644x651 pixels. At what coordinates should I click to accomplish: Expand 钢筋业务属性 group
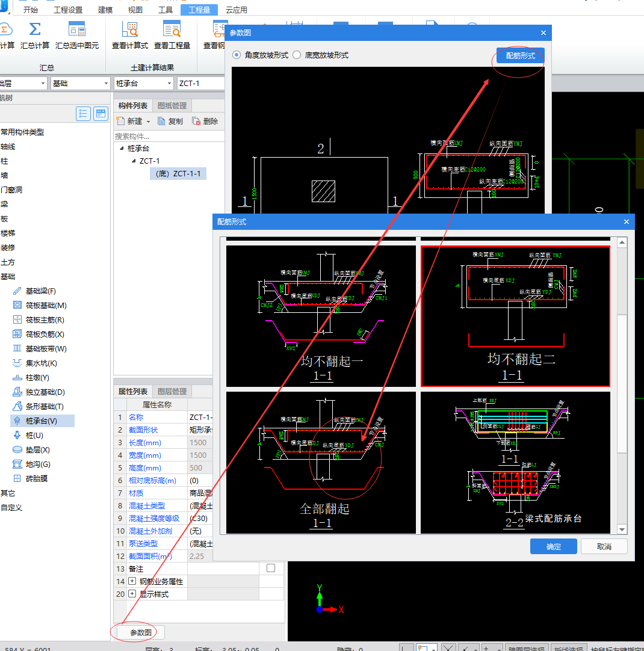click(x=132, y=581)
